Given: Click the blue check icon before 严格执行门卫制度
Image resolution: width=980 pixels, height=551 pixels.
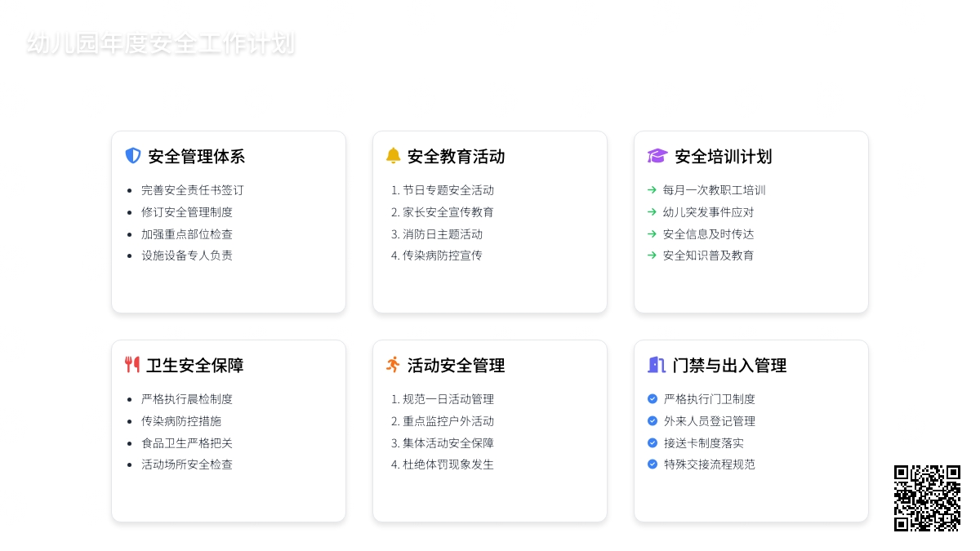Looking at the screenshot, I should (653, 399).
